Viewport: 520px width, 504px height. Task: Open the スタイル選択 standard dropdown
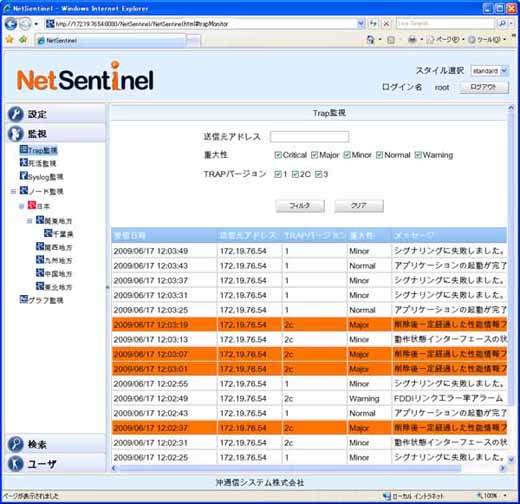489,71
